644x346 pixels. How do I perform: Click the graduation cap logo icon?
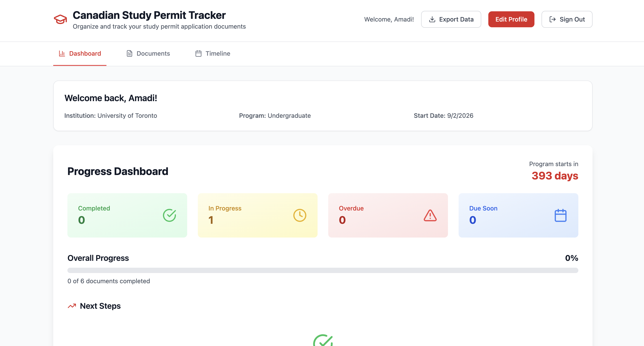pyautogui.click(x=60, y=19)
